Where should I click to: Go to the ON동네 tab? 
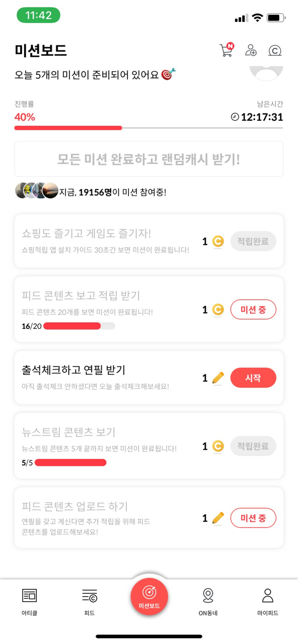click(208, 601)
